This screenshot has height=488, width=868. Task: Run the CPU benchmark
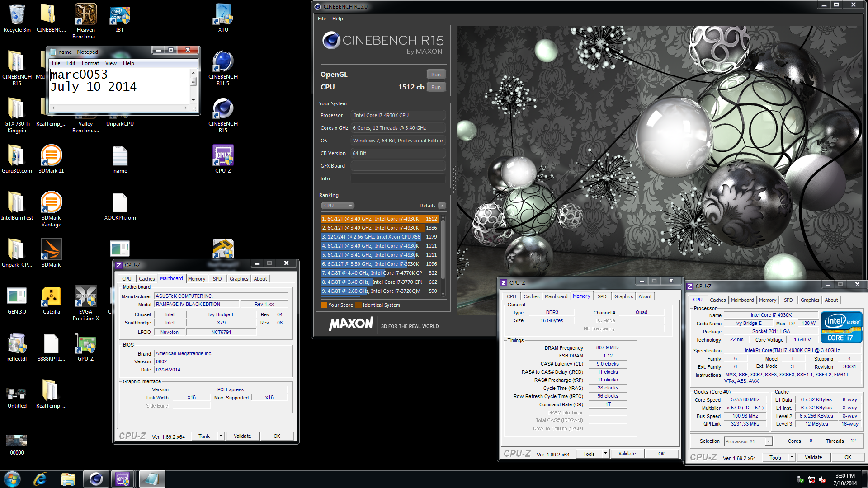436,87
